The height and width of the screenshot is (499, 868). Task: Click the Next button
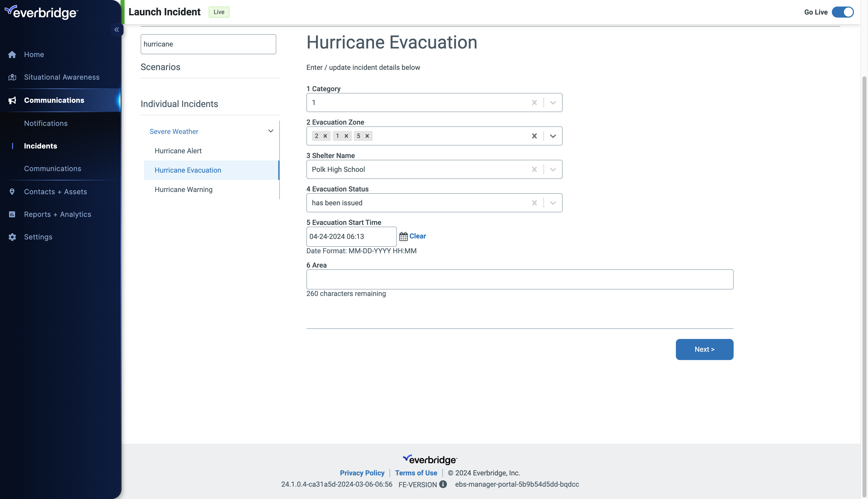(x=705, y=349)
